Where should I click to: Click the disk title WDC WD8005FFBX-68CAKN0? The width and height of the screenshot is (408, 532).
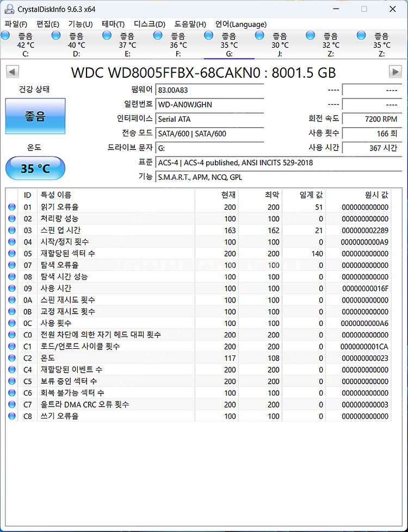[x=165, y=73]
